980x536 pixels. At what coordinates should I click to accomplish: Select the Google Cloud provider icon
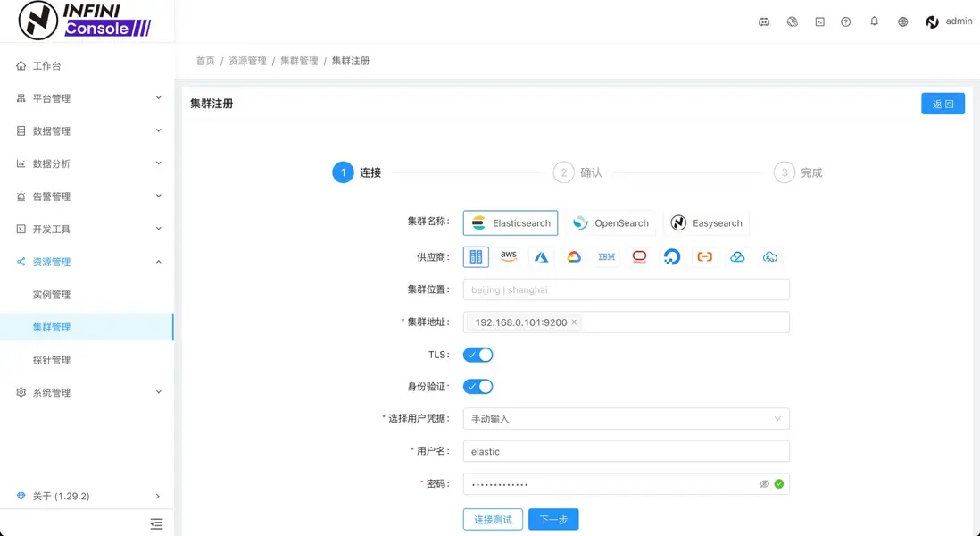[574, 257]
